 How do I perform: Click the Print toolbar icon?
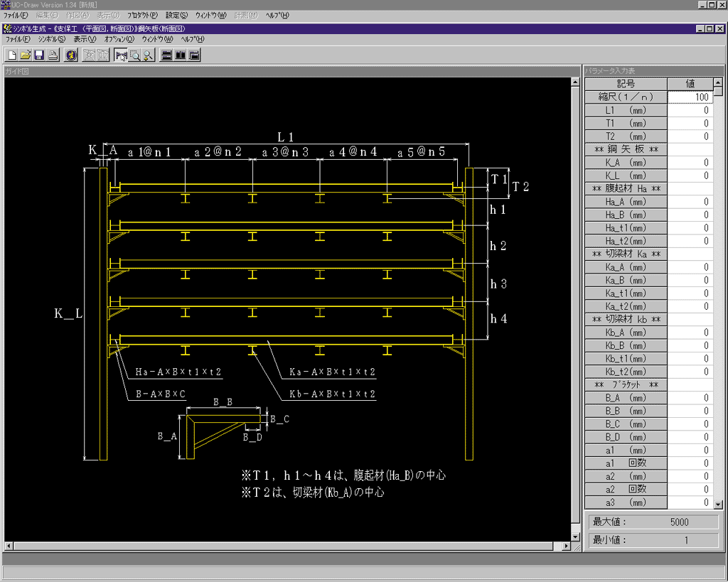coord(53,55)
